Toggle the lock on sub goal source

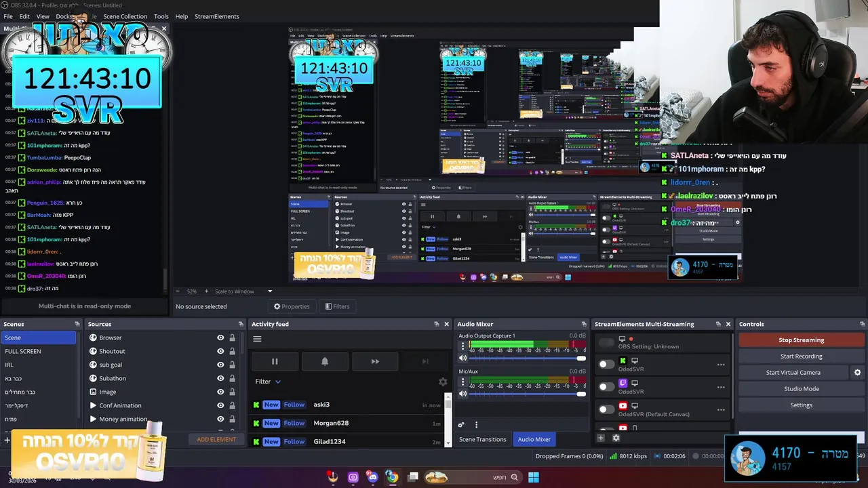232,365
